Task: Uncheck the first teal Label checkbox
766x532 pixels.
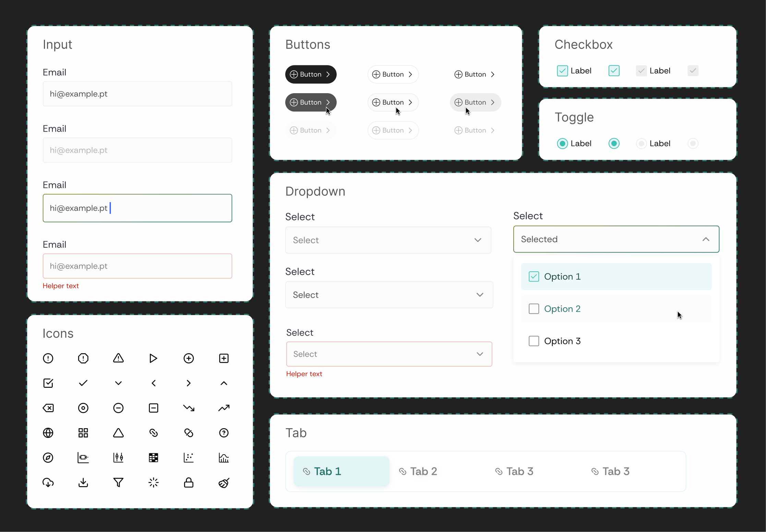Action: click(562, 71)
